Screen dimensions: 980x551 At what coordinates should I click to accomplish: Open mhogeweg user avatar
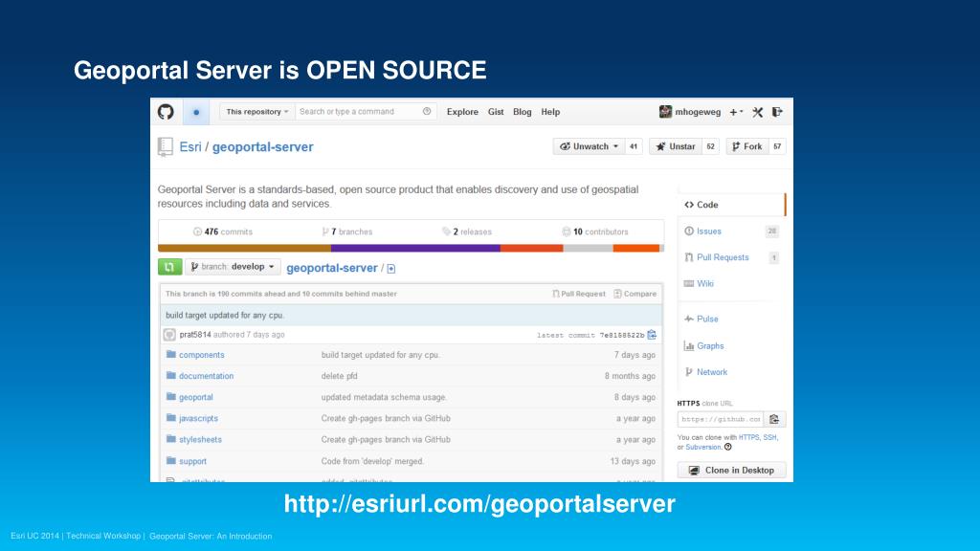pyautogui.click(x=665, y=112)
